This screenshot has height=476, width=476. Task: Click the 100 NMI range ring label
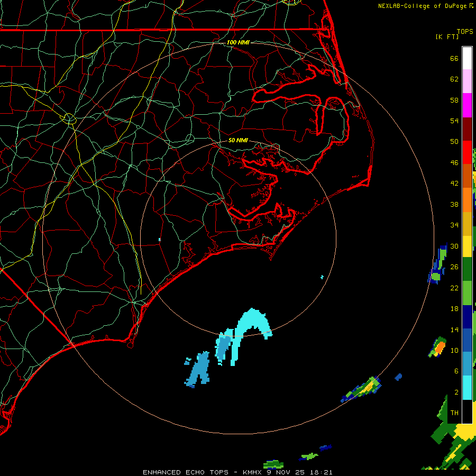coord(238,42)
